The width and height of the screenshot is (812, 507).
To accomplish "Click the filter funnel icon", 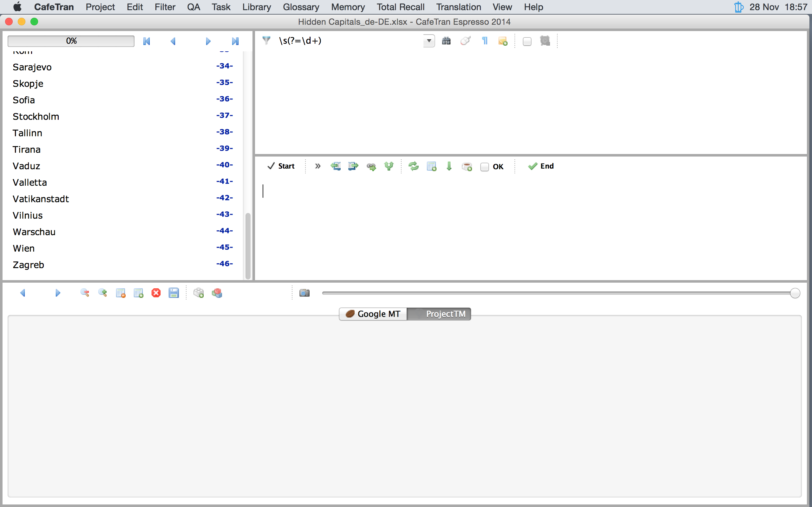I will 266,41.
